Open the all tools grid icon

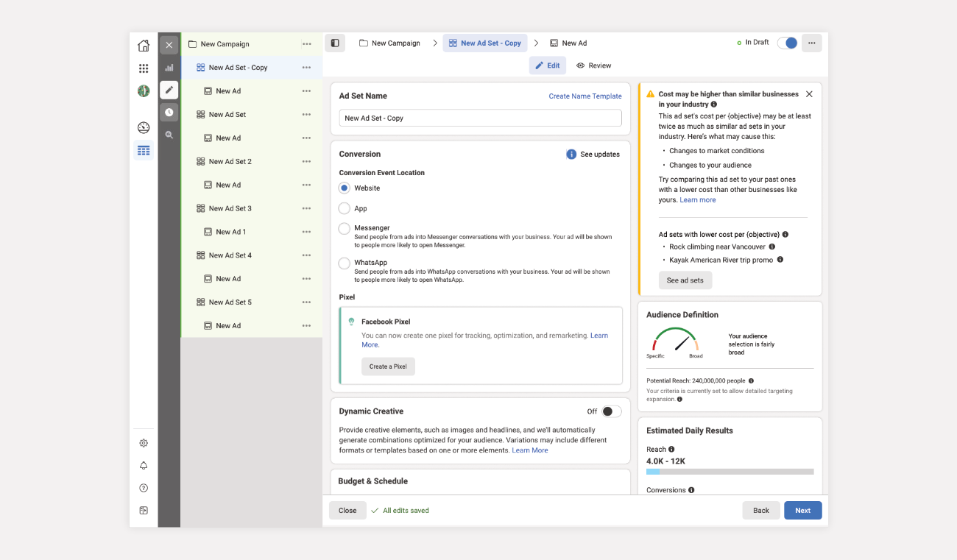(144, 68)
